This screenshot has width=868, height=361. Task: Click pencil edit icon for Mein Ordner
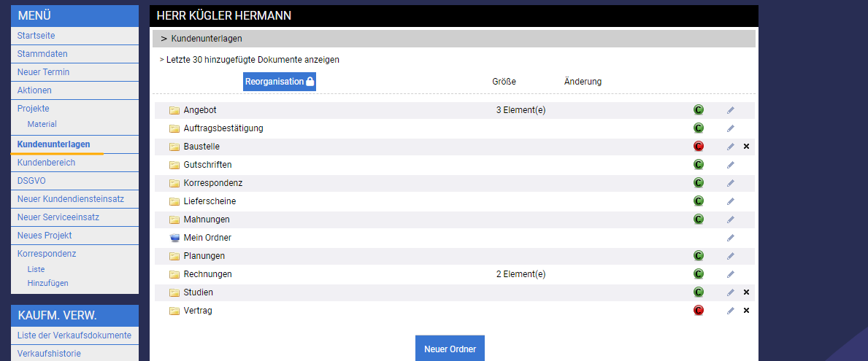click(x=730, y=238)
